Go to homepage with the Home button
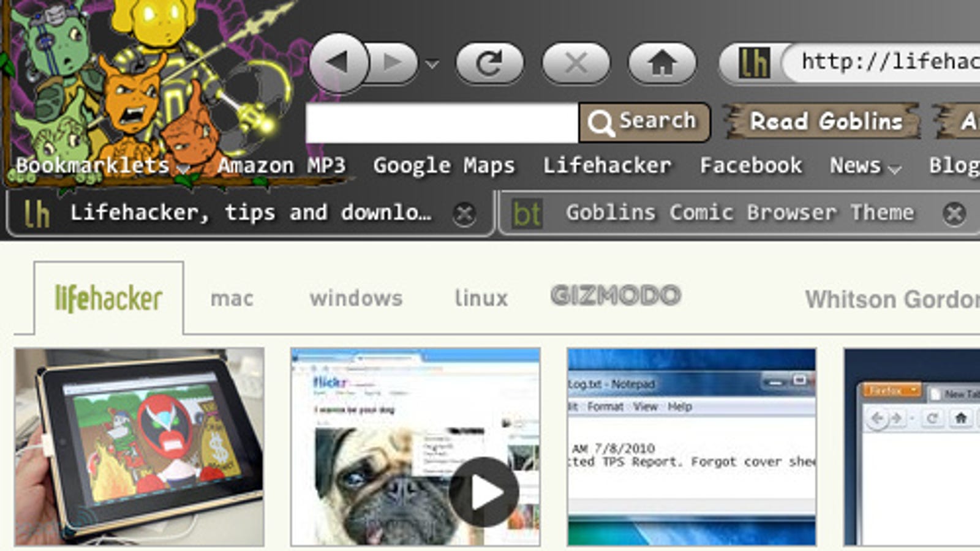980x551 pixels. pos(662,63)
